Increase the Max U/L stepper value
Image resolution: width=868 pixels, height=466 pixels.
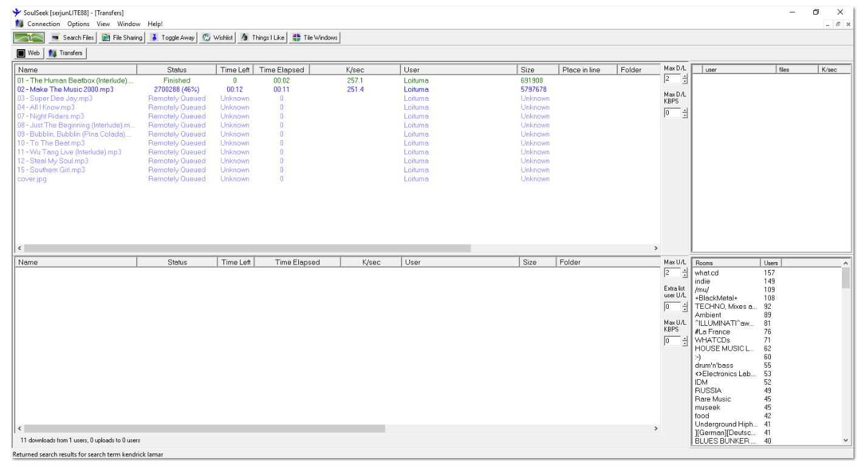click(x=685, y=271)
